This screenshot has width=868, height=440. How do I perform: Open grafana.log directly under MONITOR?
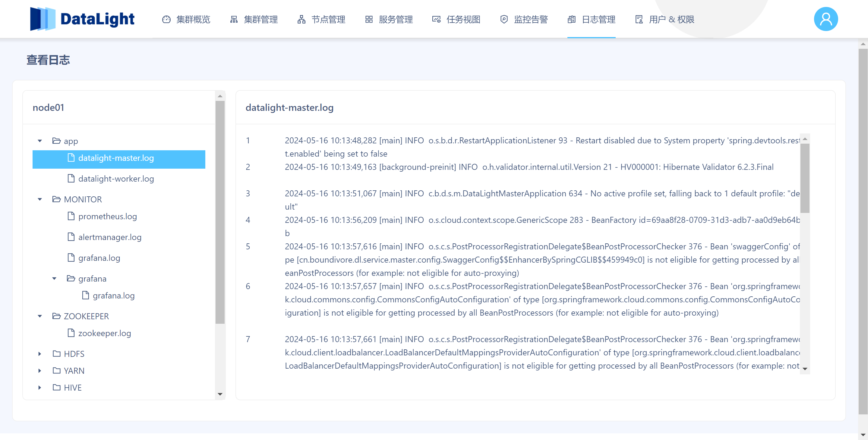click(x=99, y=258)
